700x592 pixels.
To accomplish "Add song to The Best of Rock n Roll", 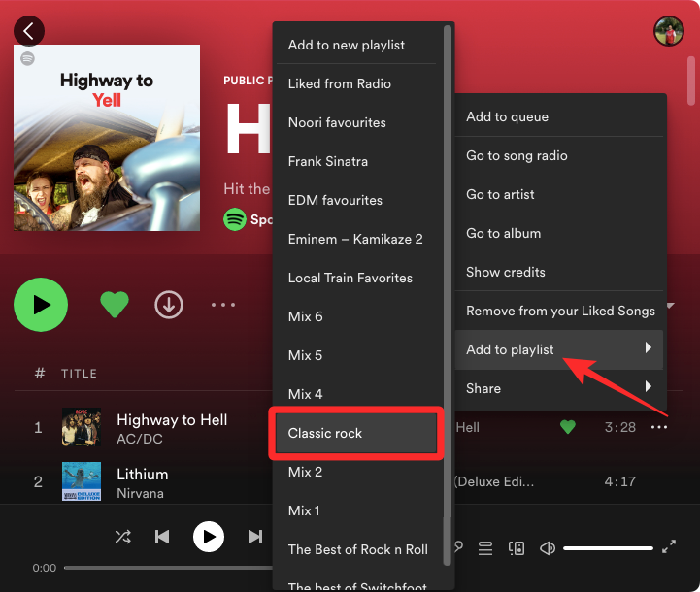I will click(355, 549).
